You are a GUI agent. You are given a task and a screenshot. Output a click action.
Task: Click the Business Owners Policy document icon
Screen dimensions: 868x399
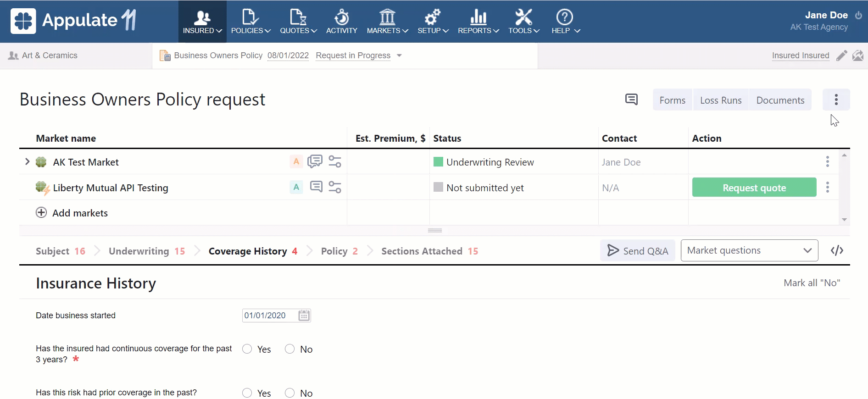(x=165, y=55)
